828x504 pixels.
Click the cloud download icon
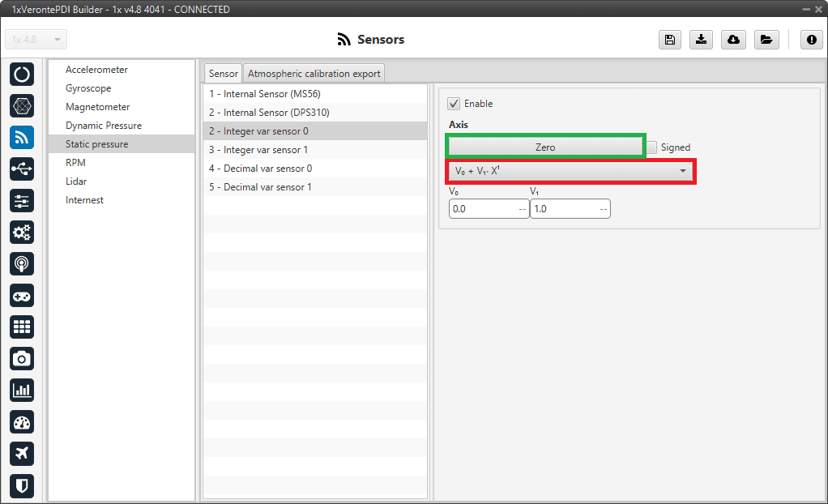[733, 40]
